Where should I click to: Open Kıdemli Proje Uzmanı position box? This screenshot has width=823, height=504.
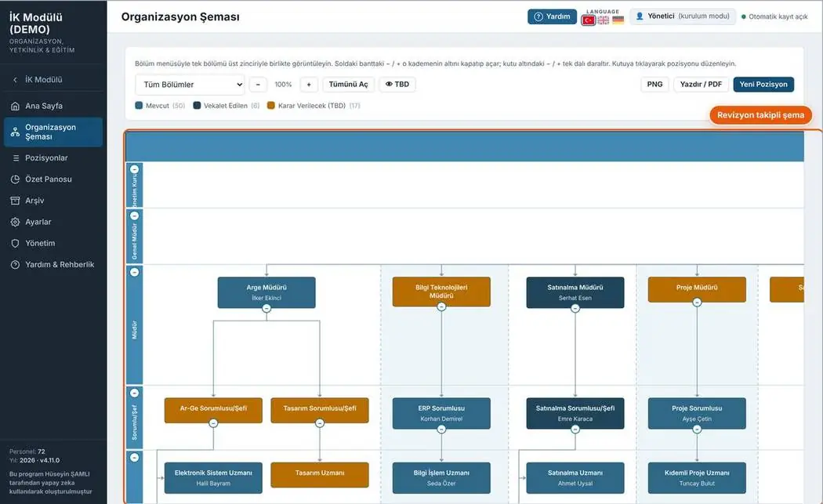coord(697,478)
